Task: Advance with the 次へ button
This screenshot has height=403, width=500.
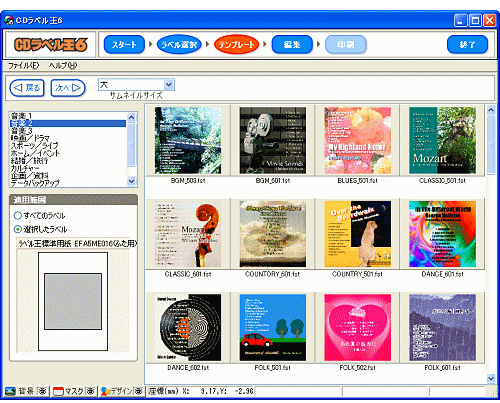Action: point(68,88)
